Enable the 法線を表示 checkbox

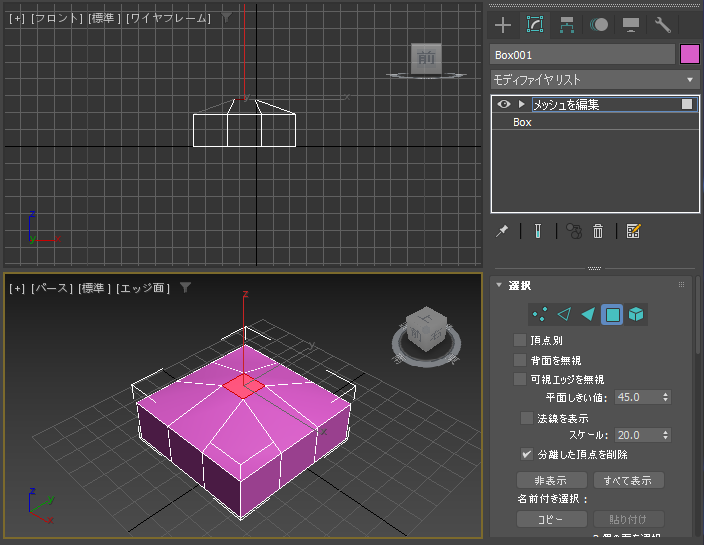527,418
